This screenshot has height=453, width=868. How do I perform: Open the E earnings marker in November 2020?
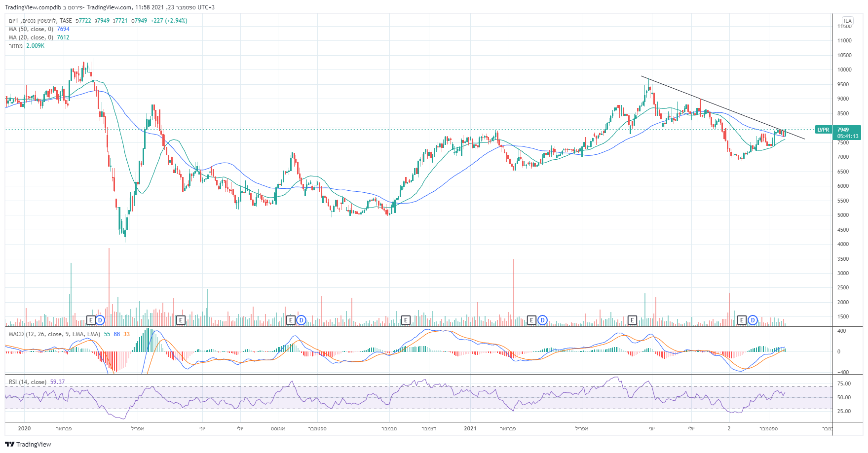[406, 320]
